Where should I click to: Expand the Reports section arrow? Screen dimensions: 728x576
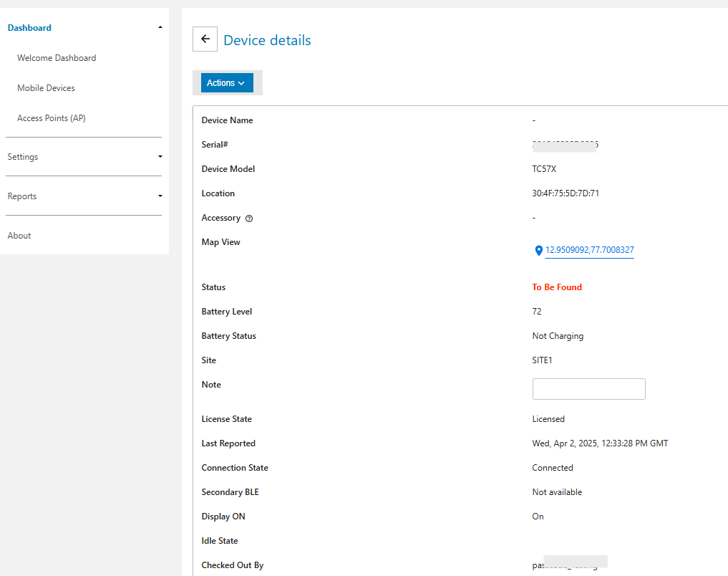tap(160, 196)
